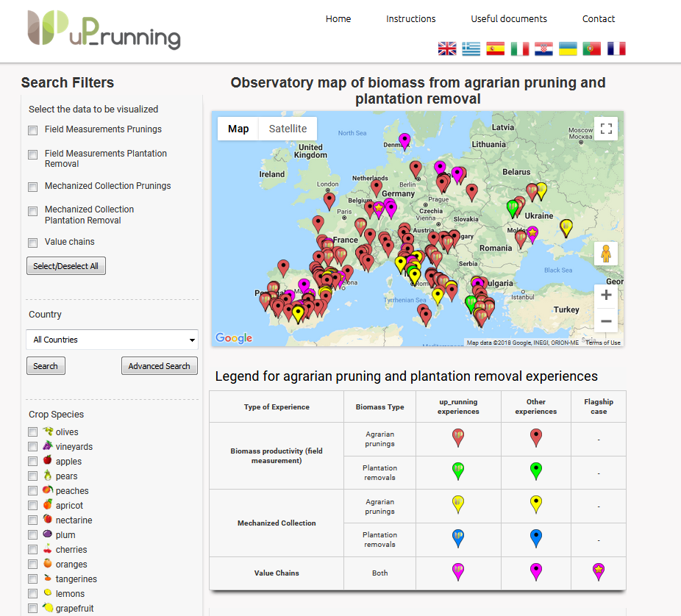Choose Portuguese via the Portugal flag
This screenshot has width=681, height=616.
coord(591,49)
